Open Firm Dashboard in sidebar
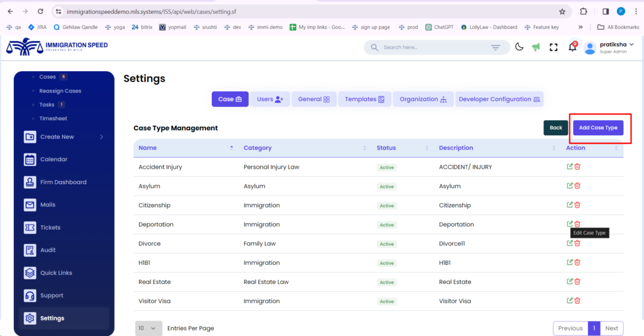 [x=64, y=182]
